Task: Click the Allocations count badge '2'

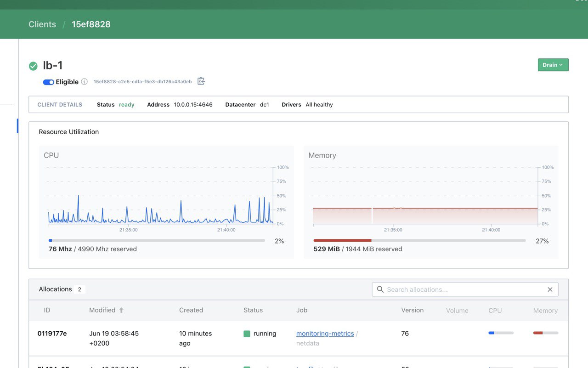Action: pyautogui.click(x=79, y=289)
